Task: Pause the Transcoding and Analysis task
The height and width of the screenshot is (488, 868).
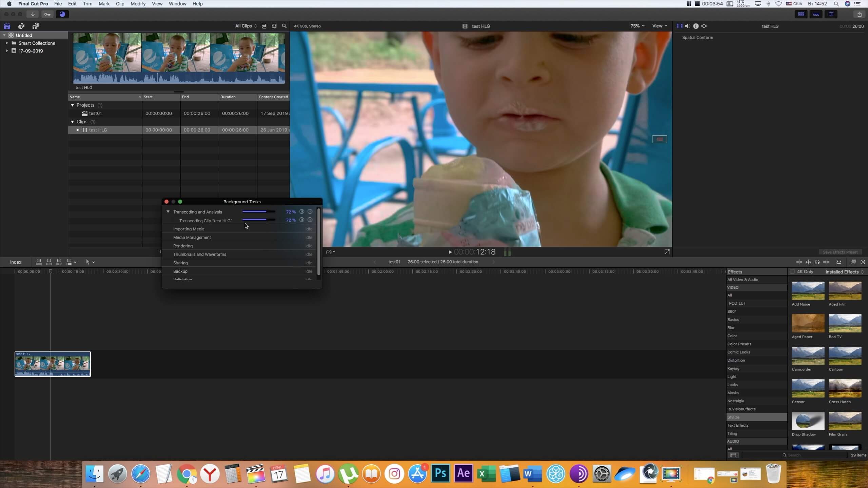Action: pos(302,211)
